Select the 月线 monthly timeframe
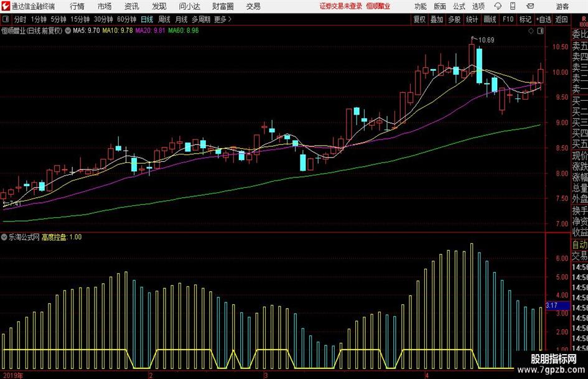 click(x=182, y=19)
